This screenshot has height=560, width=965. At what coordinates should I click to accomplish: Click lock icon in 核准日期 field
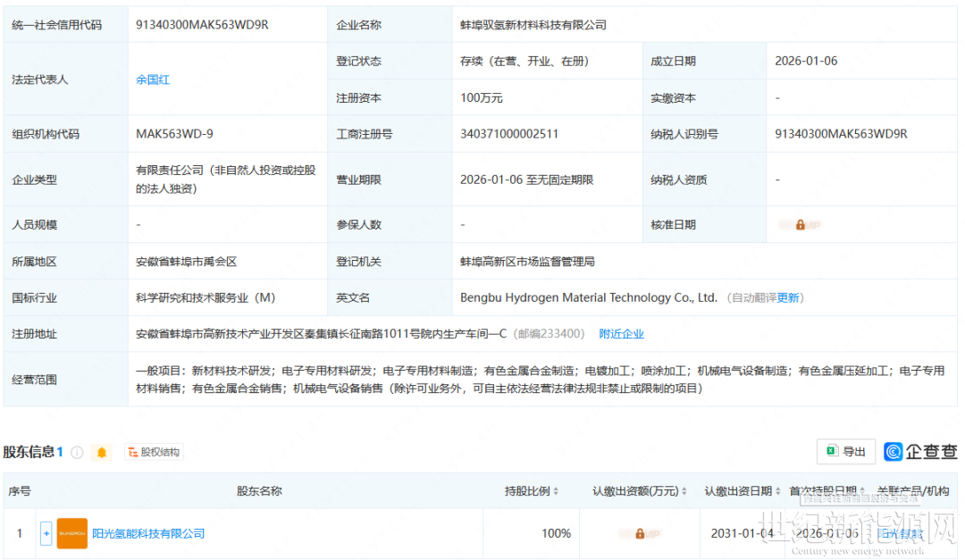[800, 225]
